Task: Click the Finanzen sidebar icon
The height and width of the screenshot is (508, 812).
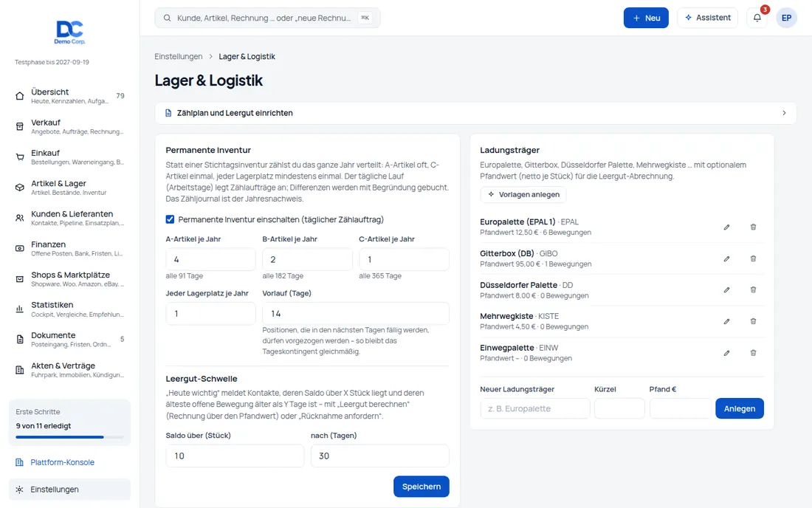Action: tap(20, 249)
